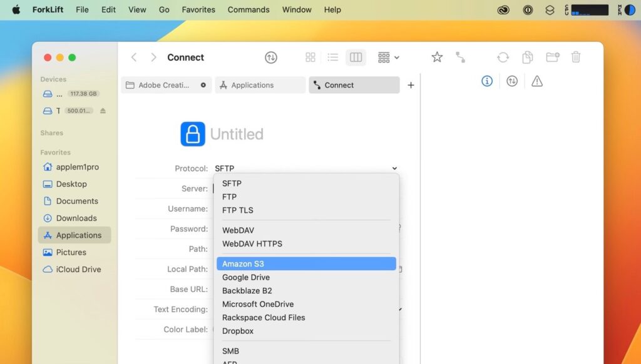Image resolution: width=641 pixels, height=364 pixels.
Task: Open a new tab with the plus button
Action: point(411,85)
